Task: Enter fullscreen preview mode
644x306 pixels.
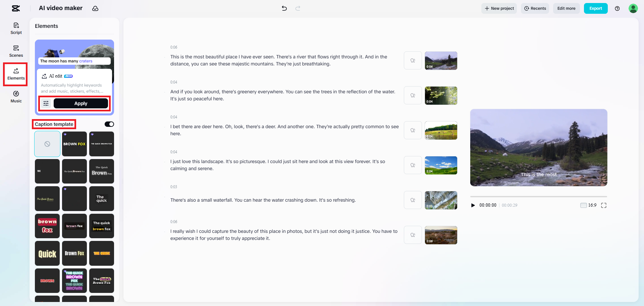Action: pos(604,205)
